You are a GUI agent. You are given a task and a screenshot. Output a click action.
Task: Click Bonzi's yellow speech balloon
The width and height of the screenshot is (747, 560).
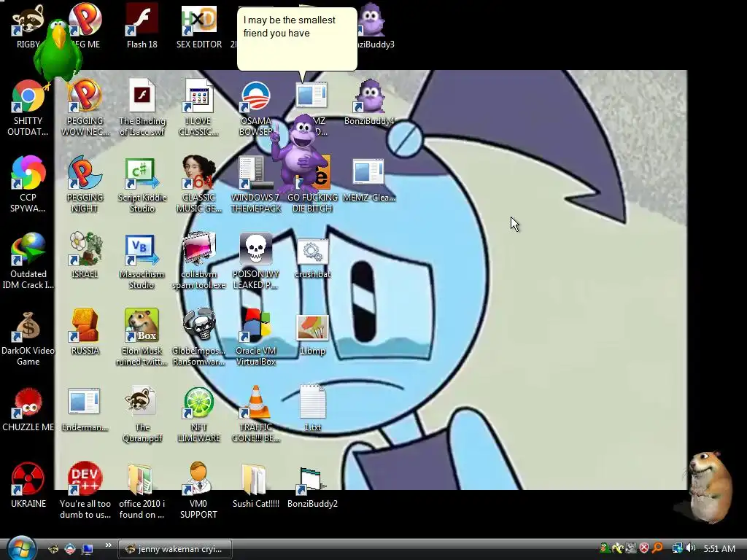(298, 39)
